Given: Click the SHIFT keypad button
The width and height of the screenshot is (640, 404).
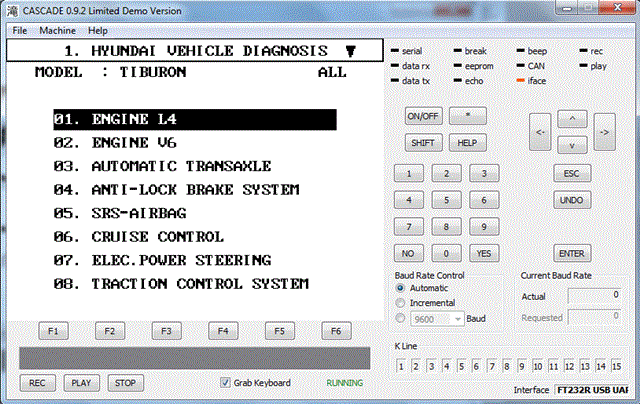Looking at the screenshot, I should 423,143.
